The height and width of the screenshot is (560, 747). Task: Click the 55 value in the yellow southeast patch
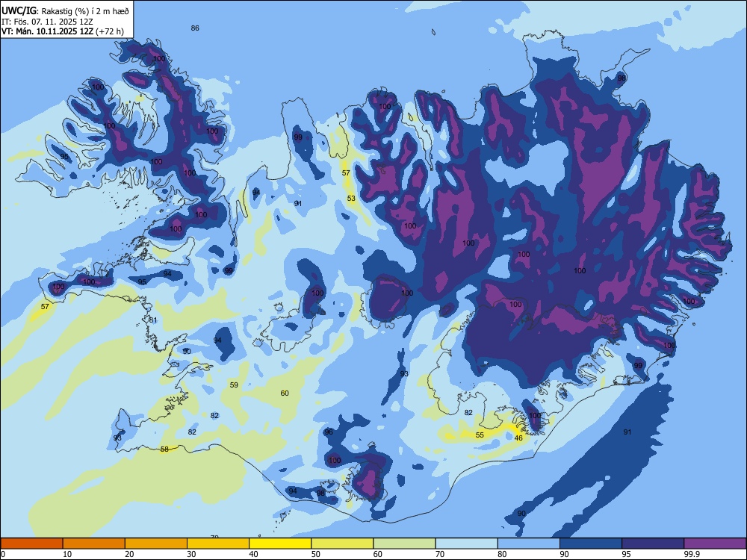(480, 435)
